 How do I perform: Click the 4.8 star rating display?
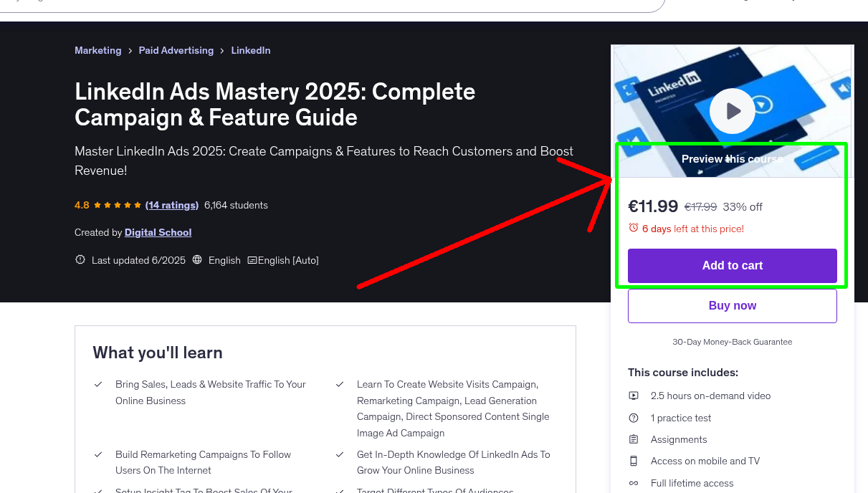pyautogui.click(x=109, y=205)
